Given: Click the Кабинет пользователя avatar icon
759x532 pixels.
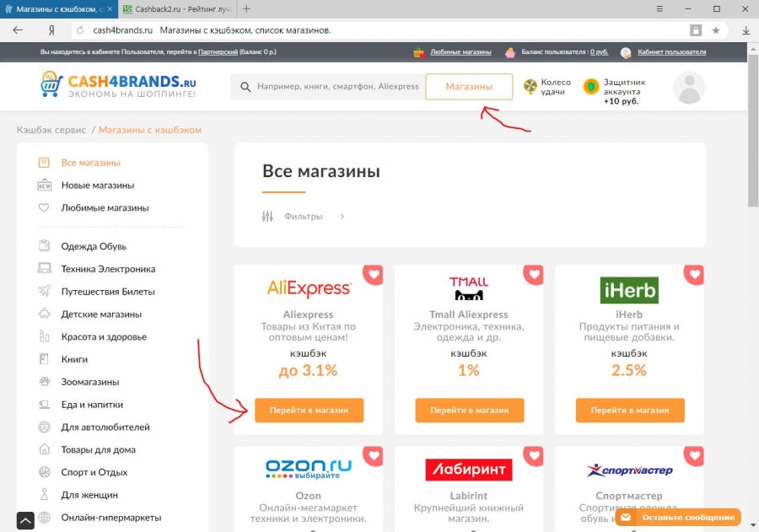Looking at the screenshot, I should pyautogui.click(x=626, y=52).
